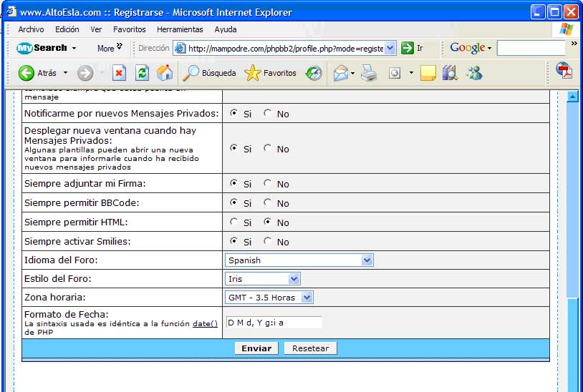The width and height of the screenshot is (583, 392).
Task: Click the Atrás back arrow icon
Action: pos(26,73)
